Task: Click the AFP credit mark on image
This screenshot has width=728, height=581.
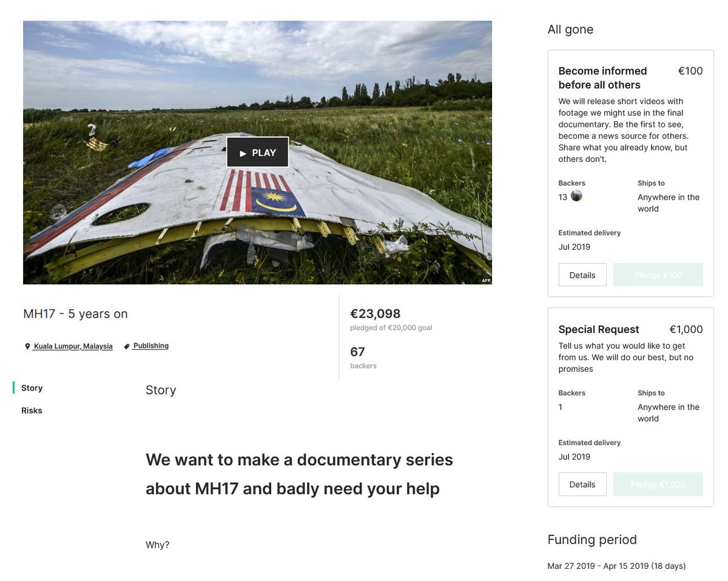Action: [486, 280]
